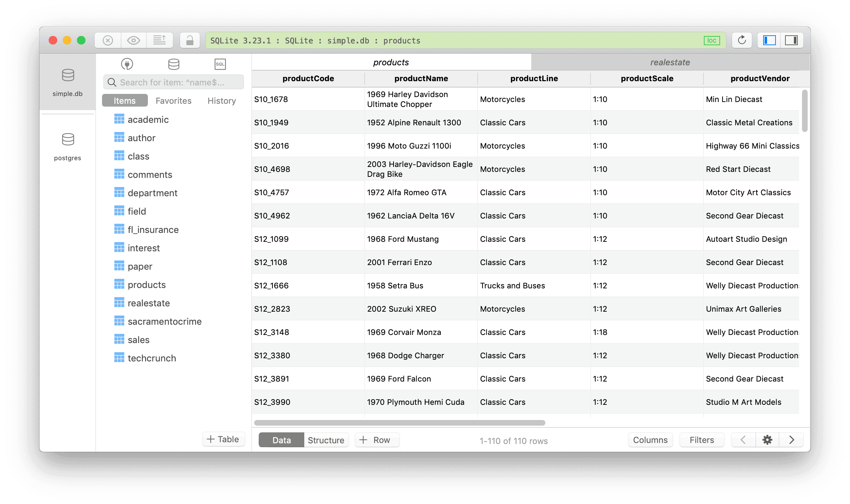
Task: Click the search for item field
Action: coord(174,82)
